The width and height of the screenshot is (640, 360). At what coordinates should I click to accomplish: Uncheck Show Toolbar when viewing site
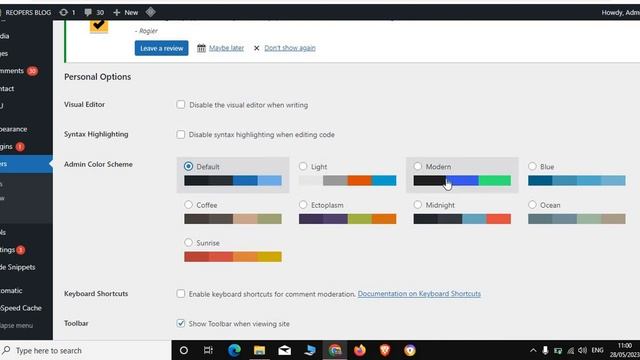[x=180, y=323]
